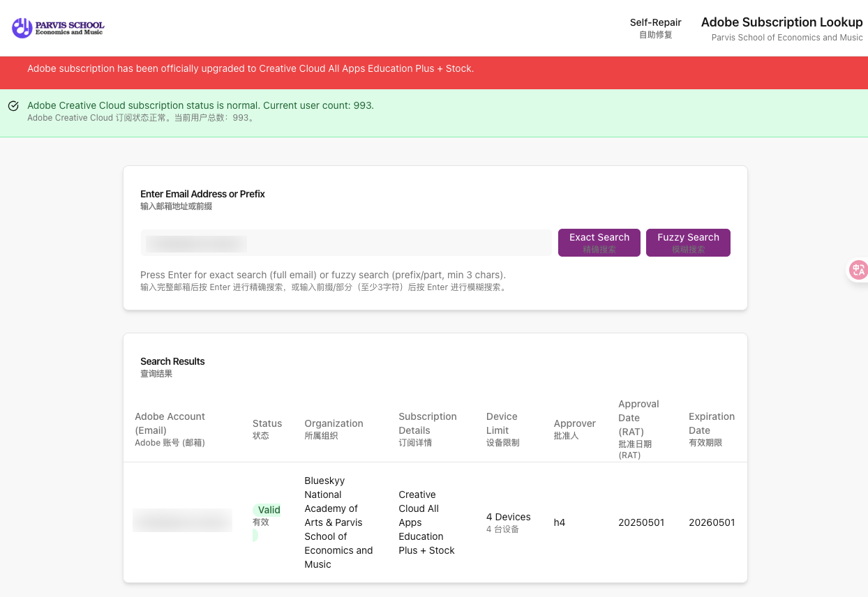Click the Status column header
This screenshot has height=597, width=868.
pyautogui.click(x=267, y=429)
